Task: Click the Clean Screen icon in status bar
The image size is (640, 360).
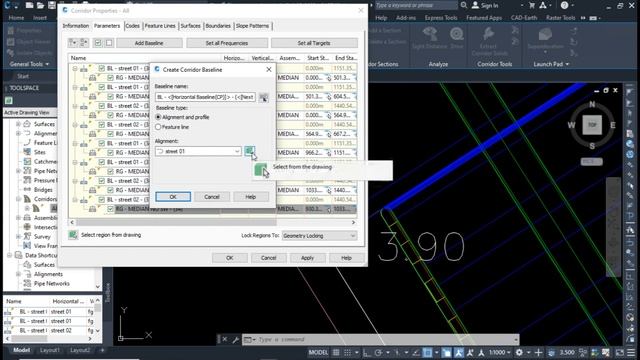Action: [620, 352]
